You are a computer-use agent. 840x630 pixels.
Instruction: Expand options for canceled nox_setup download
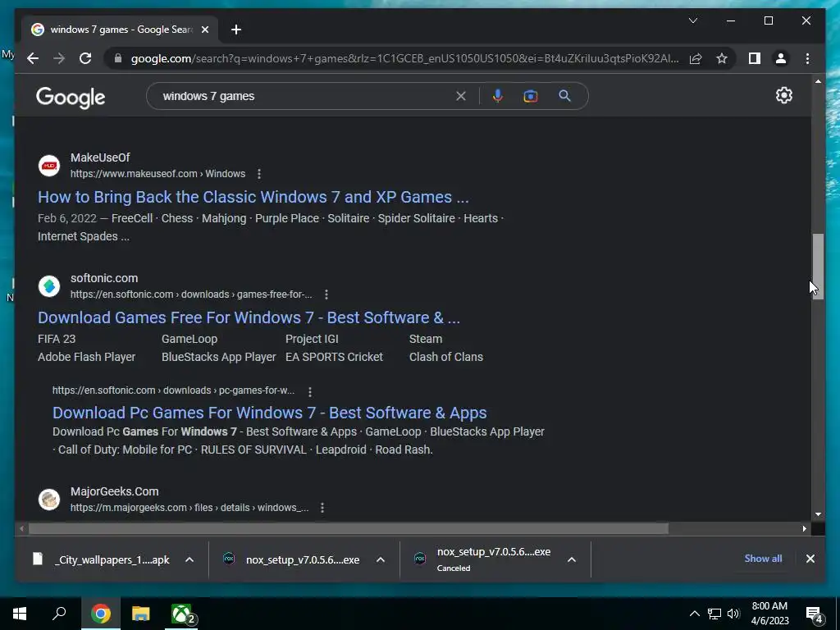coord(572,559)
